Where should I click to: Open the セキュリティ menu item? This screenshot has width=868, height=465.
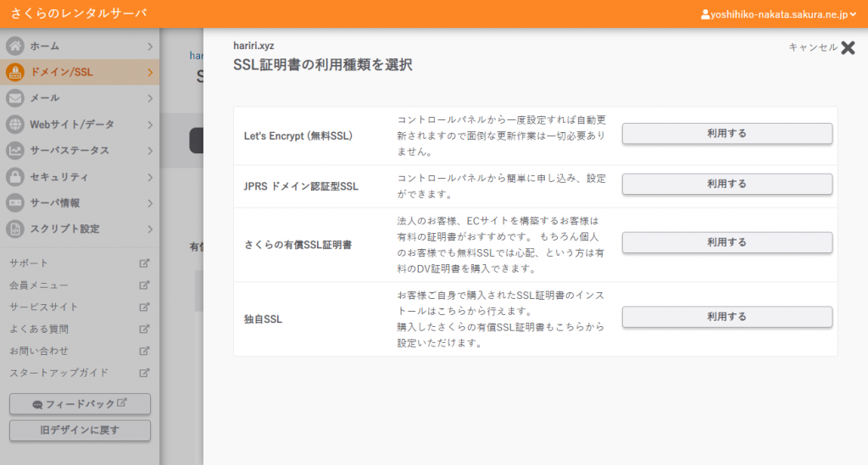click(80, 177)
